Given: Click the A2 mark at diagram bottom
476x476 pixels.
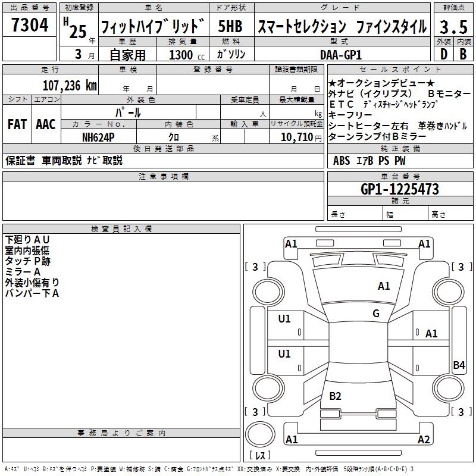Looking at the screenshot, I should tap(424, 440).
